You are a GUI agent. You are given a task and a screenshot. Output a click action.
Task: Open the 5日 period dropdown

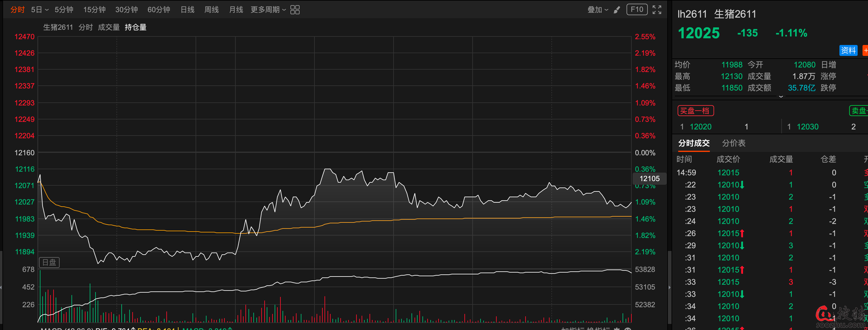click(x=40, y=10)
